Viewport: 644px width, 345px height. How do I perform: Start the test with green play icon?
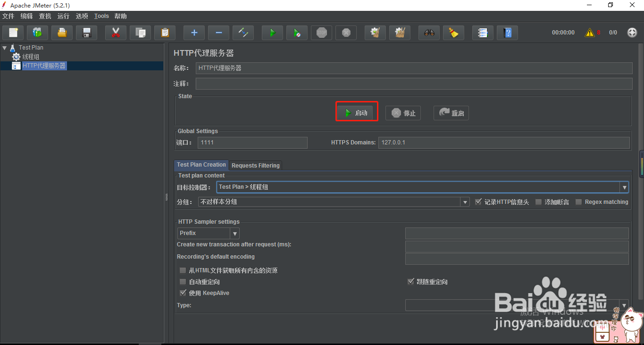pos(272,33)
